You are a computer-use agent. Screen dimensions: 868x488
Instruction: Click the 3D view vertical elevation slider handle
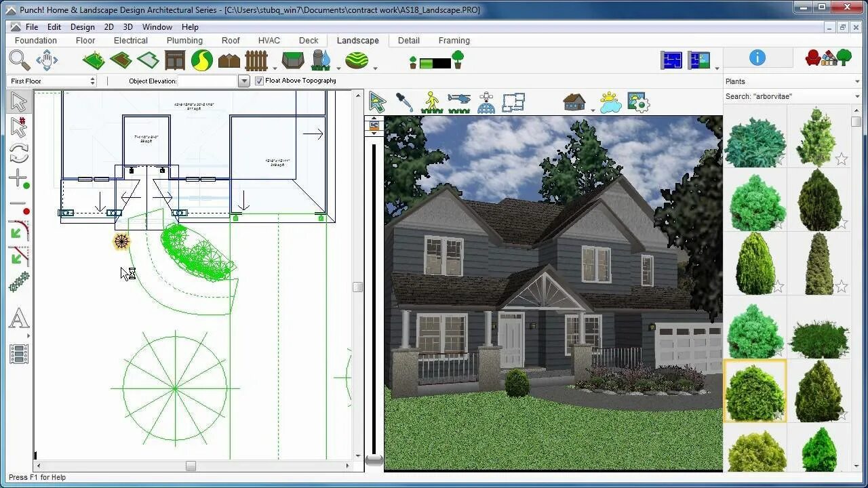click(374, 460)
